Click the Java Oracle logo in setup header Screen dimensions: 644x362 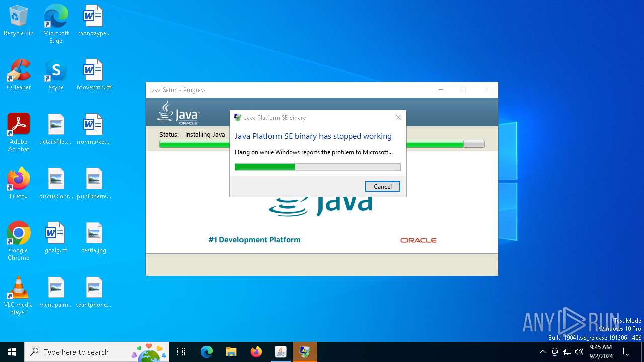[x=179, y=112]
